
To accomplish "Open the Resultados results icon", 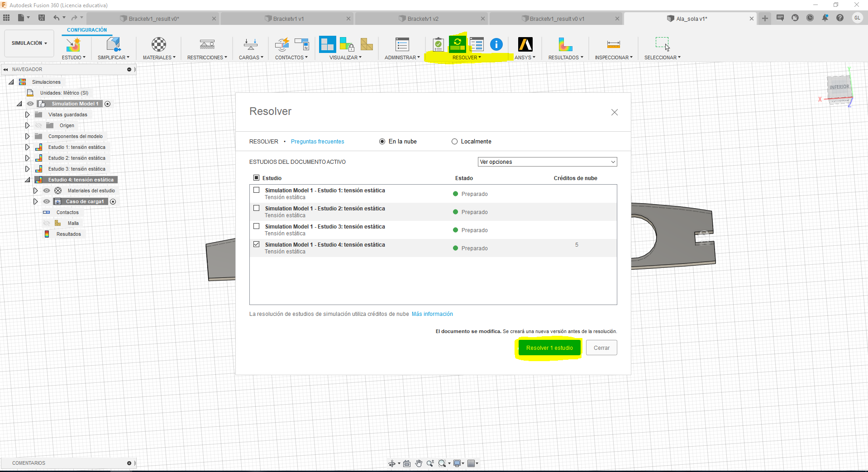I will [565, 44].
